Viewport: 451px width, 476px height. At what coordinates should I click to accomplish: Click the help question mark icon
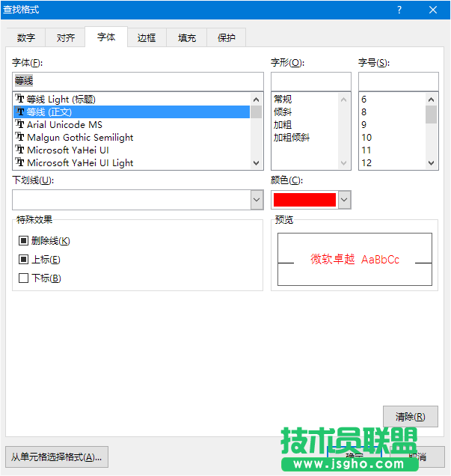coord(399,10)
